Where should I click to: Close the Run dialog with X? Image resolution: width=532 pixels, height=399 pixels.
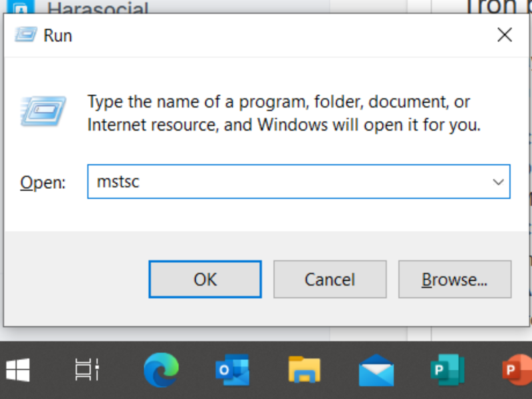click(504, 35)
